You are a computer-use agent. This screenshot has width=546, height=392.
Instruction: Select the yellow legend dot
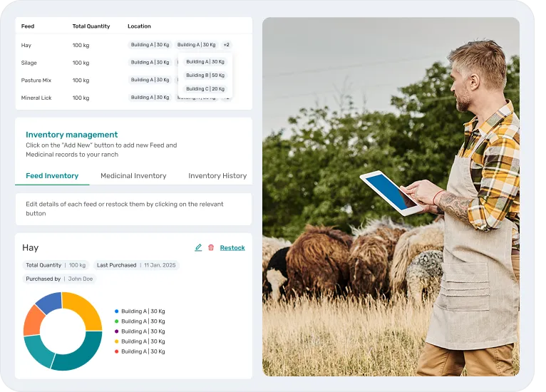(x=116, y=341)
